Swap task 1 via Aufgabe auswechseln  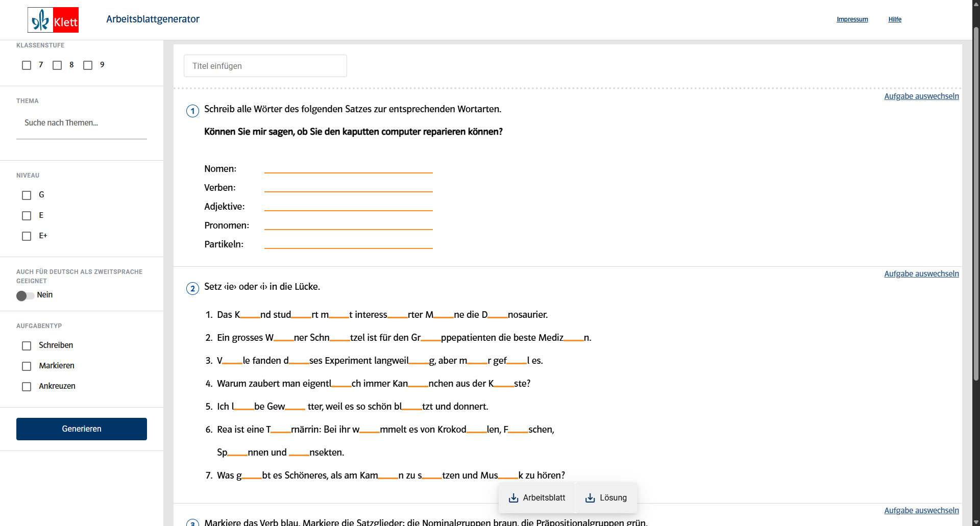pyautogui.click(x=921, y=96)
